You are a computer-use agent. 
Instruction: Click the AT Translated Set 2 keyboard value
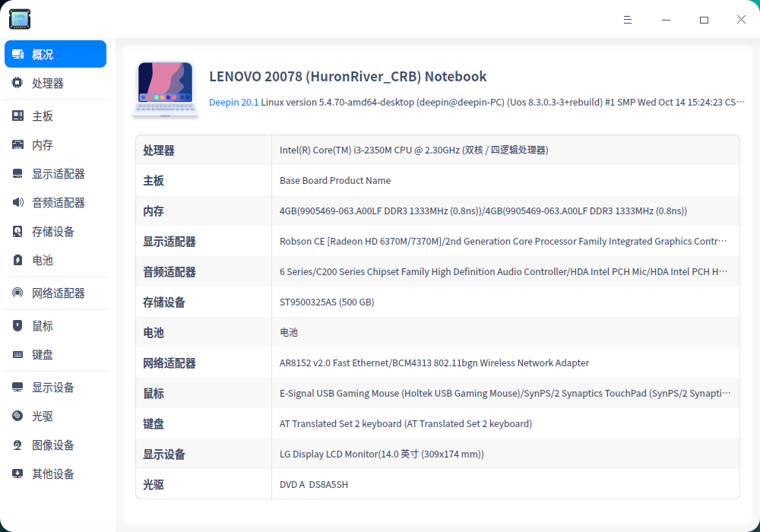(x=406, y=424)
